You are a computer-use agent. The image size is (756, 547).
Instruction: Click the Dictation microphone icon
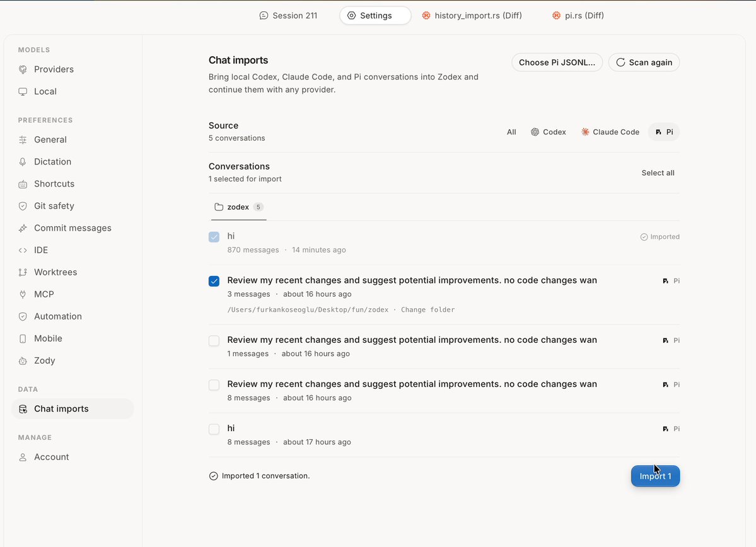point(23,162)
